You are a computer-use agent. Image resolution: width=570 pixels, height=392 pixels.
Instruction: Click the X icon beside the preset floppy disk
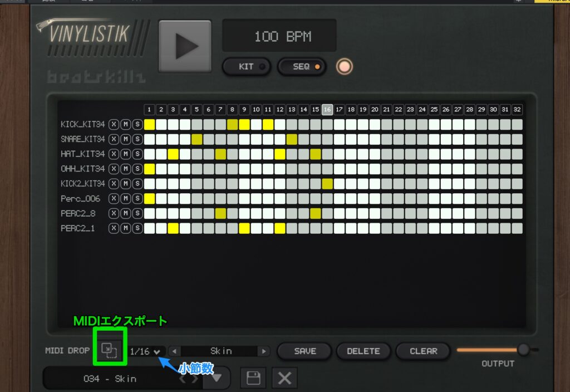284,378
